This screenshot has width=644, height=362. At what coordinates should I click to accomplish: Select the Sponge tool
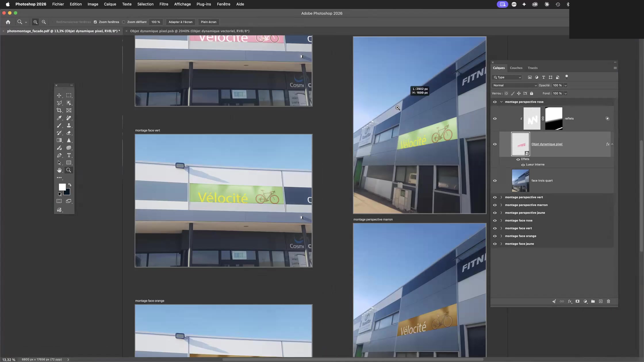[x=69, y=148]
